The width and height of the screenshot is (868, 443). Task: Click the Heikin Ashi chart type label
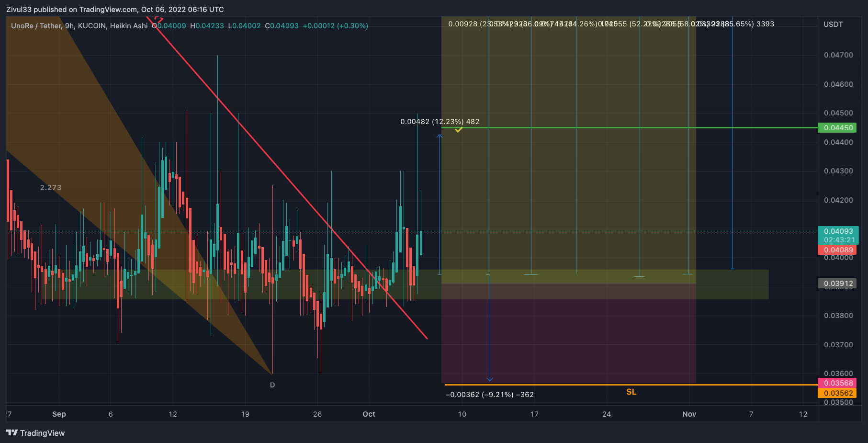click(x=129, y=26)
